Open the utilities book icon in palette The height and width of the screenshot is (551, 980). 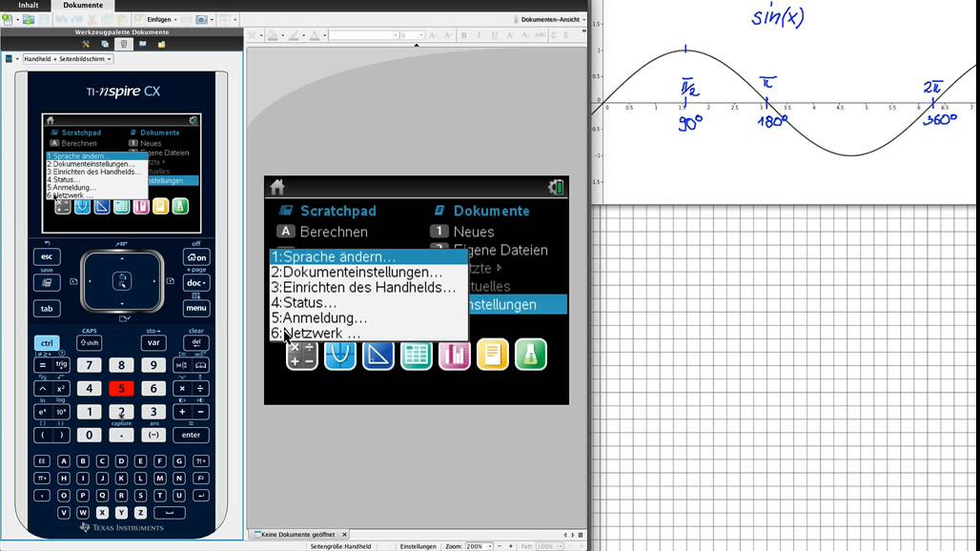pos(142,45)
